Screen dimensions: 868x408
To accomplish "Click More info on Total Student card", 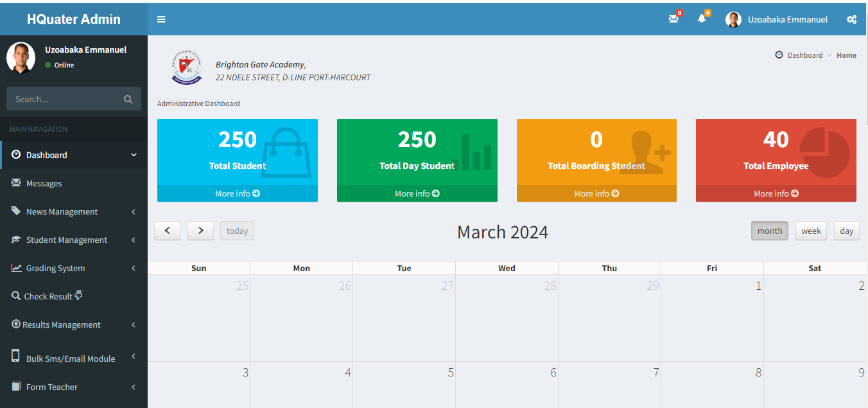I will tap(237, 193).
